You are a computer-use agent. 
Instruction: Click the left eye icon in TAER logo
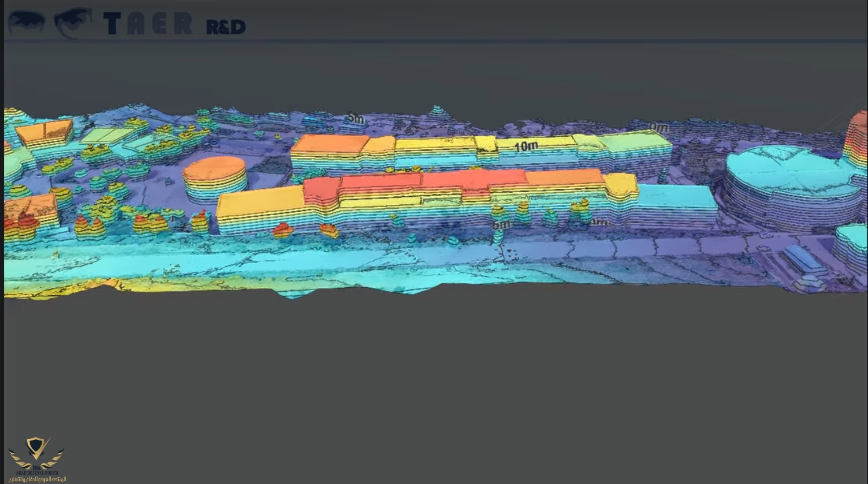click(26, 21)
